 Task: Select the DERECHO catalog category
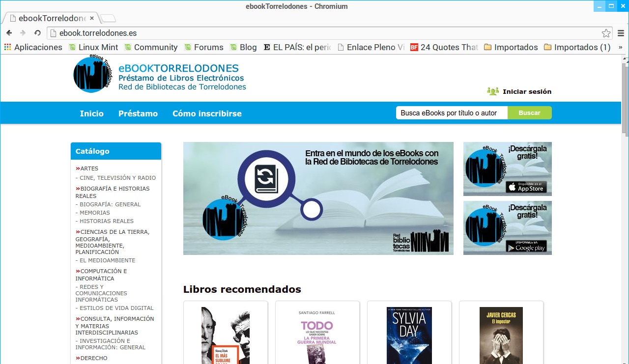pyautogui.click(x=91, y=358)
